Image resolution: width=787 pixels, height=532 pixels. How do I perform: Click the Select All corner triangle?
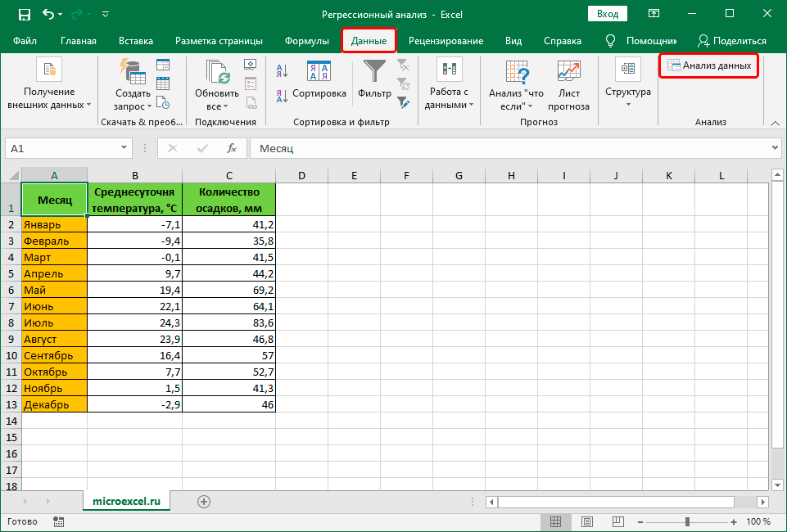click(x=13, y=175)
